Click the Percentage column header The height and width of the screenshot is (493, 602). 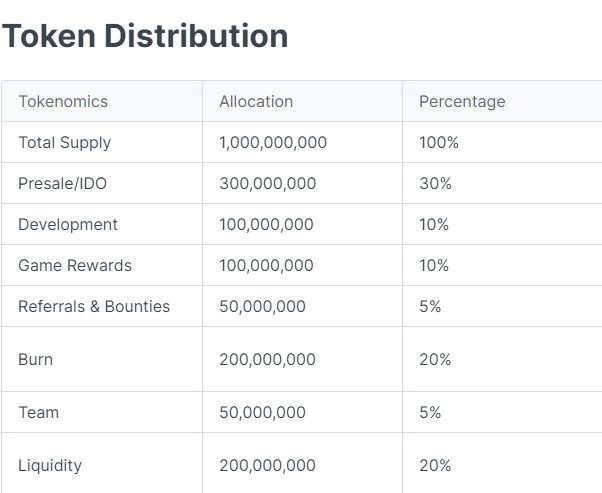[462, 101]
